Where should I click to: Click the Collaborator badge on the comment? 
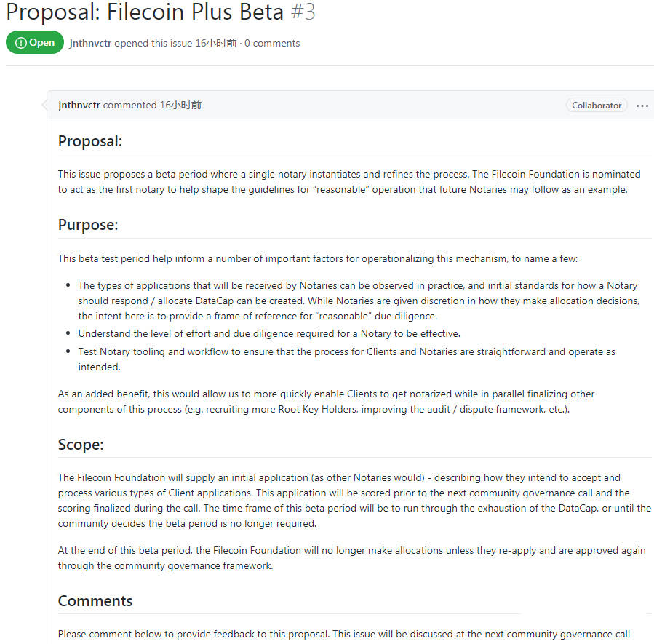coord(597,106)
